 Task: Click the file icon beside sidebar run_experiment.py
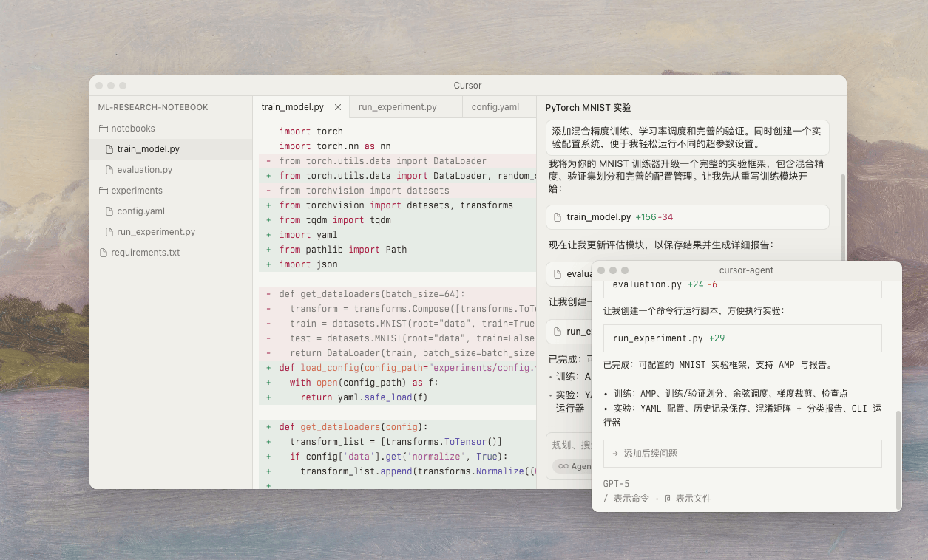tap(109, 232)
